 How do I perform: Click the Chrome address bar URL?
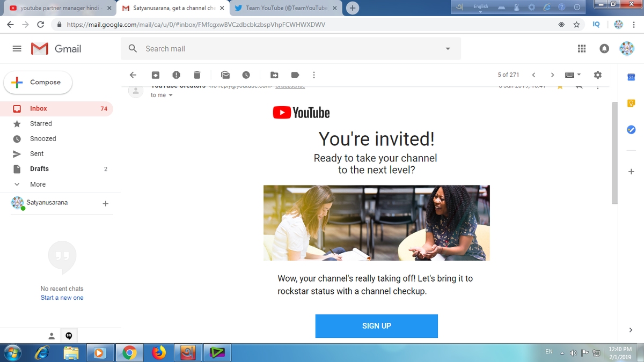coord(195,25)
